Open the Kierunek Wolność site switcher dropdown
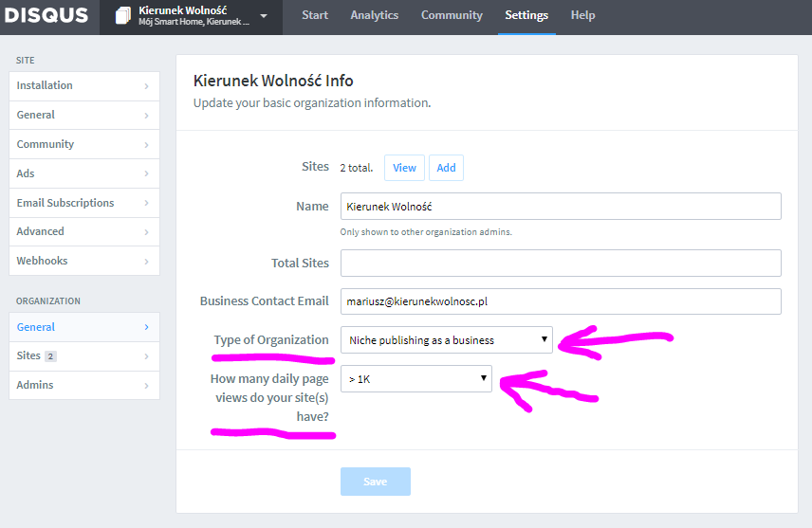 click(263, 16)
